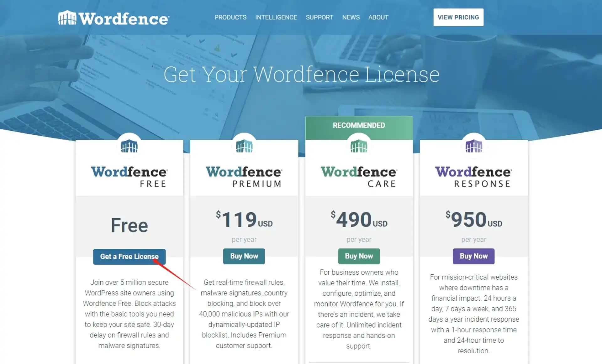602x364 pixels.
Task: Click the $950 USD price
Action: (x=474, y=219)
